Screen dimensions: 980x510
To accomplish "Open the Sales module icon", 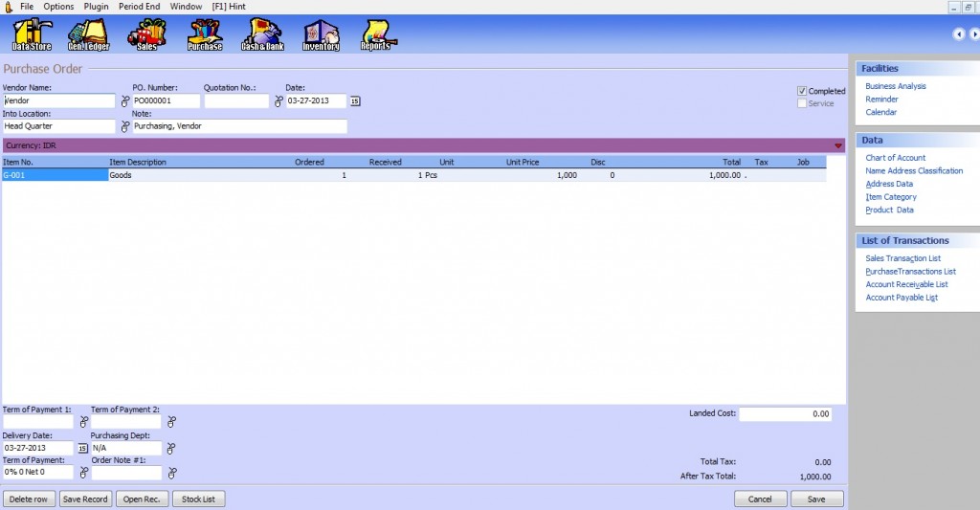I will coord(147,34).
